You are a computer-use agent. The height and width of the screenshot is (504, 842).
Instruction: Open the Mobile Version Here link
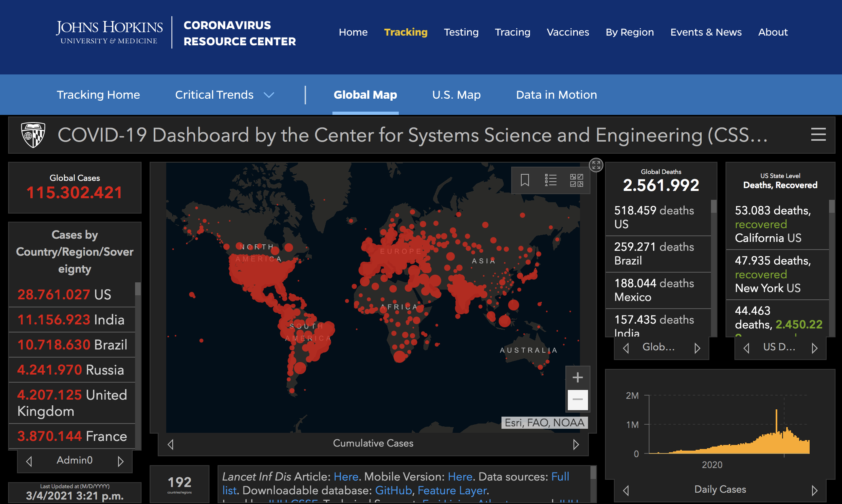click(x=460, y=476)
